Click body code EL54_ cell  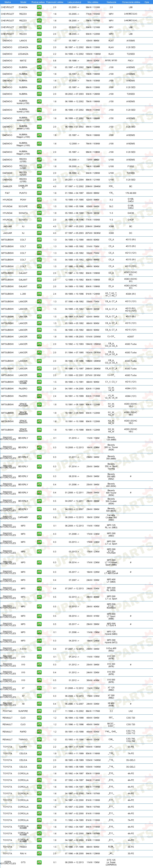click(111, 847)
